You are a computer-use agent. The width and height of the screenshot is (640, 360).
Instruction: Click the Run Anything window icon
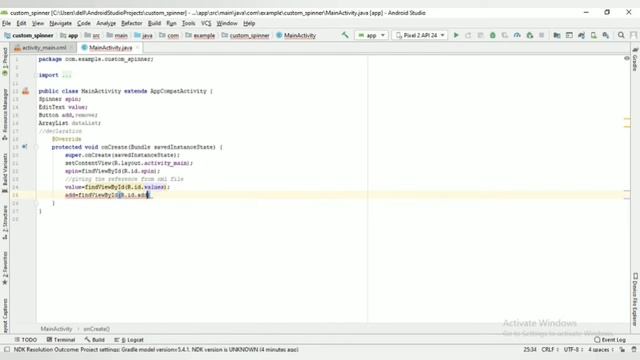[569, 36]
